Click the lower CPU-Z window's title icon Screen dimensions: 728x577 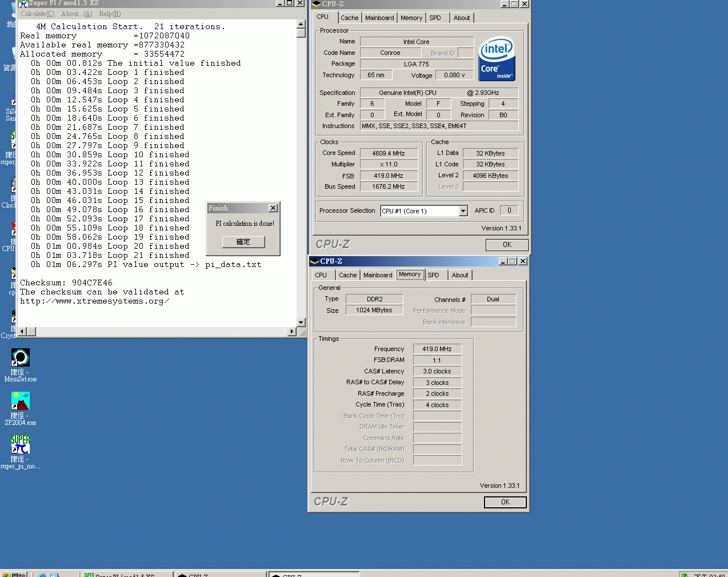click(x=314, y=261)
